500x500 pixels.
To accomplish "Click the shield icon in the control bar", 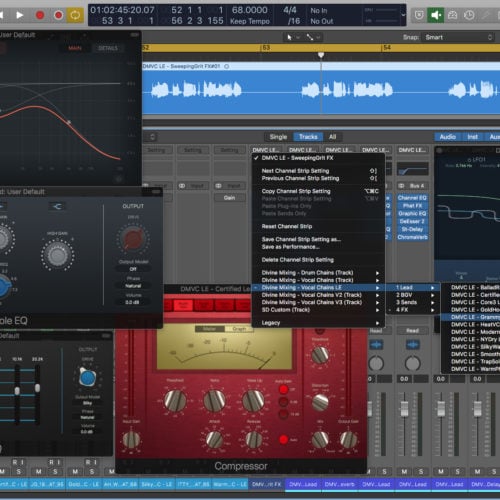I will coord(419,15).
